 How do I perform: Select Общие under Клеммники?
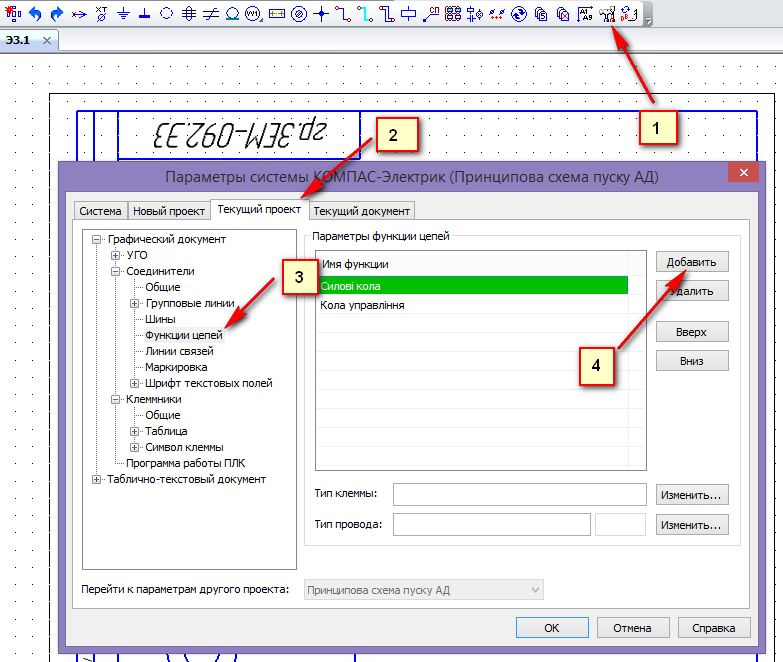(x=163, y=415)
